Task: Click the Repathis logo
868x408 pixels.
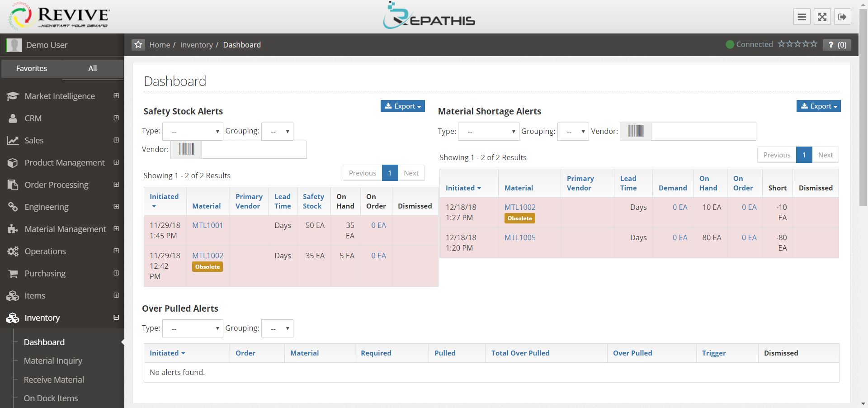Action: pyautogui.click(x=429, y=15)
